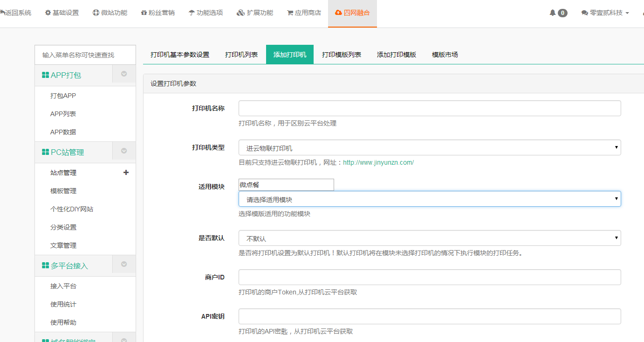Collapse the 多平台接入 section chevron
Screen dimensions: 644x342
(x=124, y=264)
